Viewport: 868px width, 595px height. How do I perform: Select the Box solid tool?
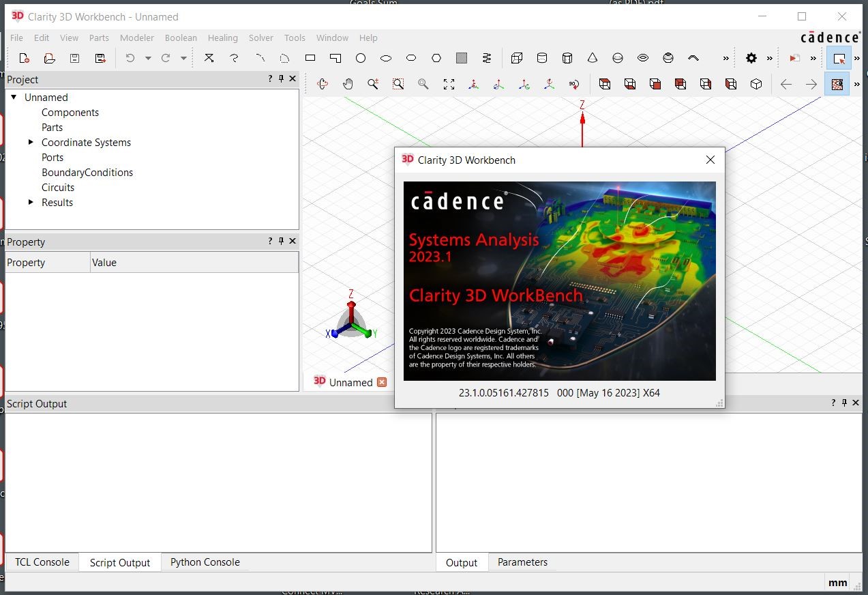coord(517,59)
